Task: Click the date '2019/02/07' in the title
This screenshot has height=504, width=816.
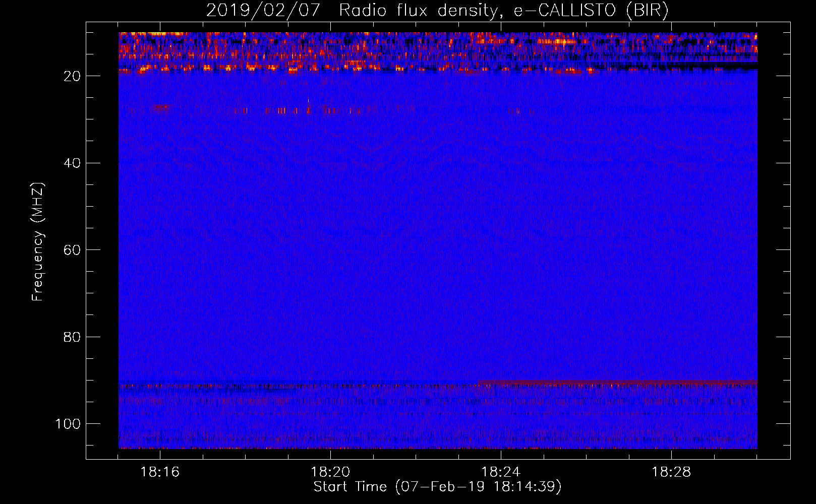Action: pyautogui.click(x=263, y=11)
